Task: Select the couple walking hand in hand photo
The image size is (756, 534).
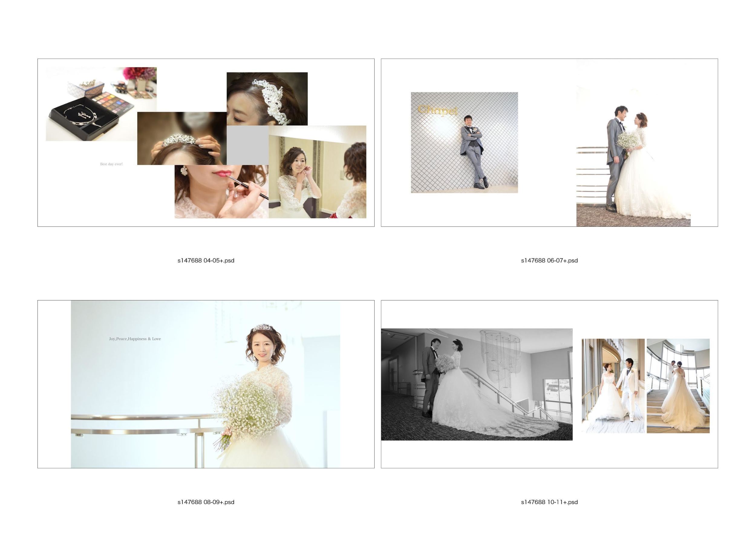Action: pos(613,386)
